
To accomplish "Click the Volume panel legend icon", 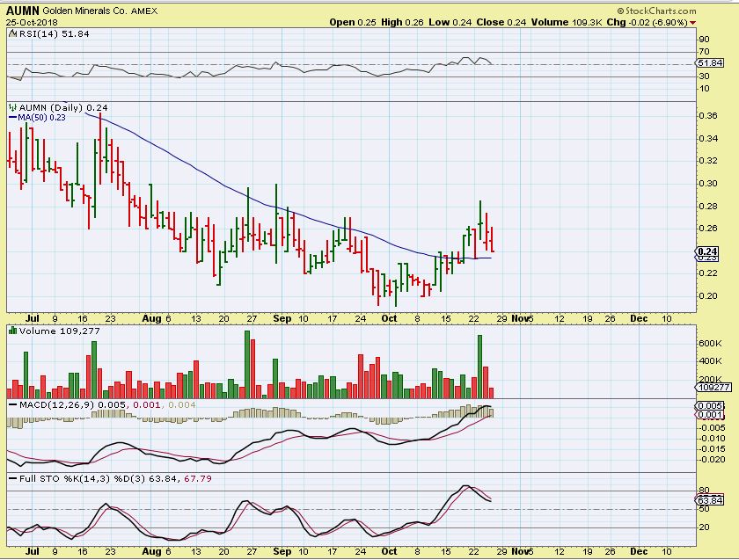I will pos(12,330).
